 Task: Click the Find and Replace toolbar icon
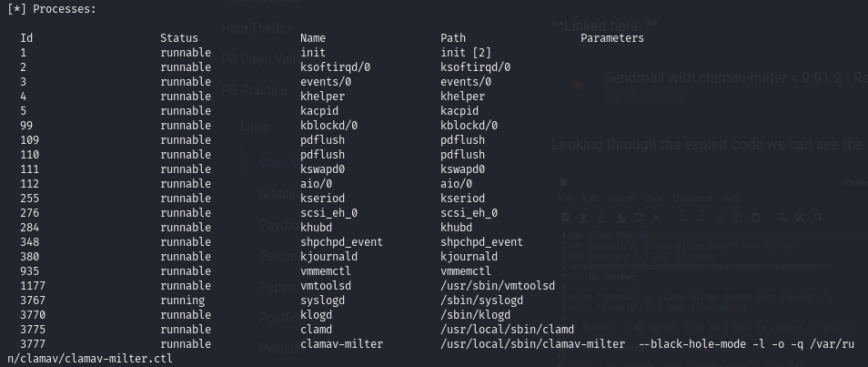click(799, 218)
